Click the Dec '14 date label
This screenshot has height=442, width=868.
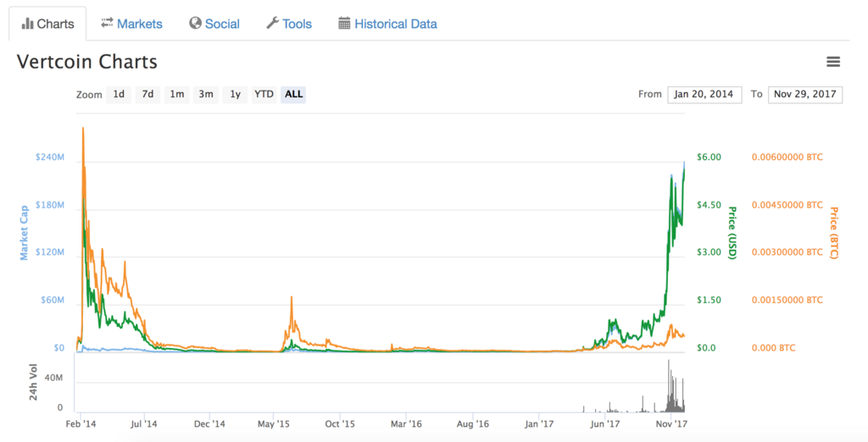tap(210, 424)
